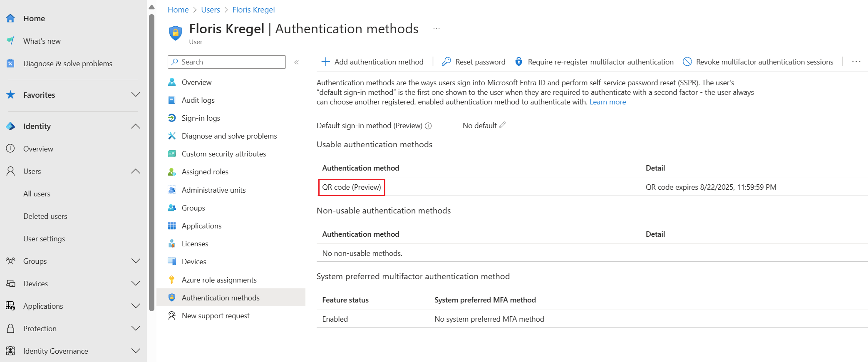The image size is (868, 362).
Task: Open Custom security attributes icon
Action: (172, 154)
